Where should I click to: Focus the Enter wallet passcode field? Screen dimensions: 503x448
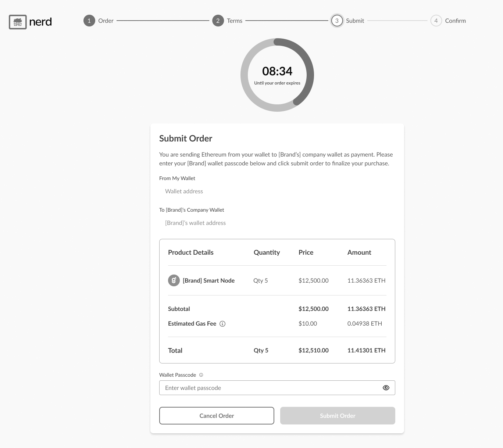pyautogui.click(x=277, y=388)
